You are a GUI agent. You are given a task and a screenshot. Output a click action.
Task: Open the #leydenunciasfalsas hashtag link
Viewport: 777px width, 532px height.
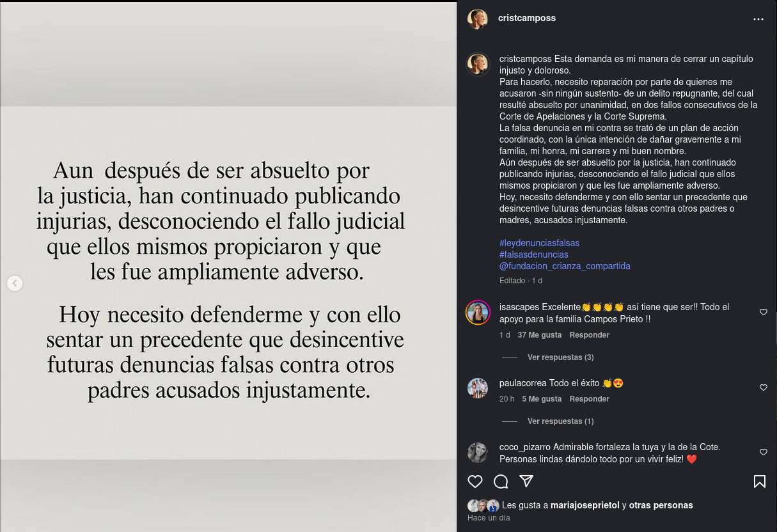coord(539,243)
